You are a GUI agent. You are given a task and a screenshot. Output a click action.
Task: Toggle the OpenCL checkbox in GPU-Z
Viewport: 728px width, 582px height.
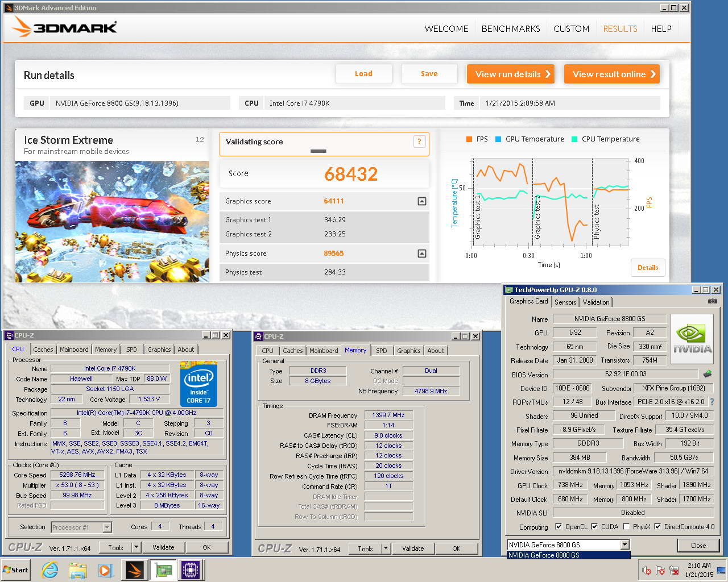tap(559, 527)
